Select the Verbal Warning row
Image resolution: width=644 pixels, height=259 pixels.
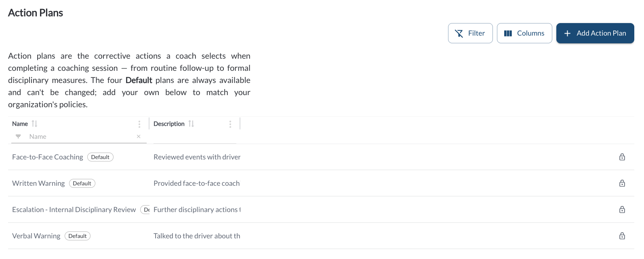321,236
